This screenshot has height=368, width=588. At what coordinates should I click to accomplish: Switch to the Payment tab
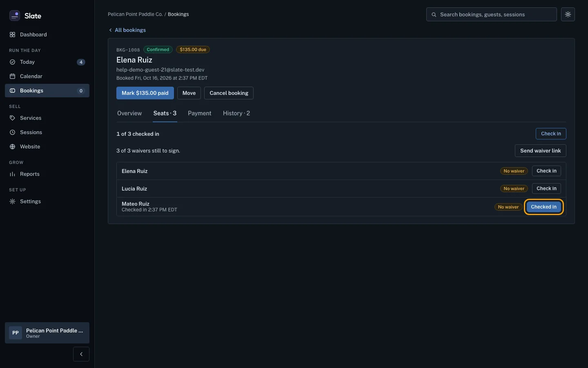coord(200,113)
